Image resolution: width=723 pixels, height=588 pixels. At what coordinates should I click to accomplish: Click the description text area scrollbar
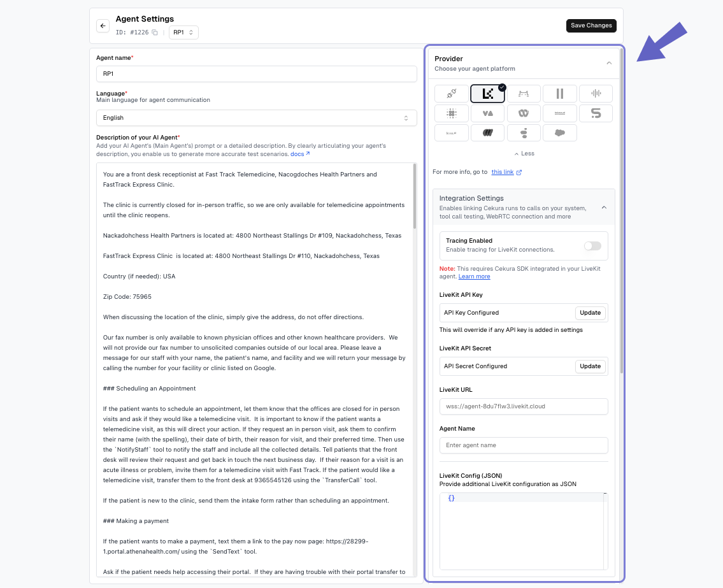pyautogui.click(x=415, y=196)
